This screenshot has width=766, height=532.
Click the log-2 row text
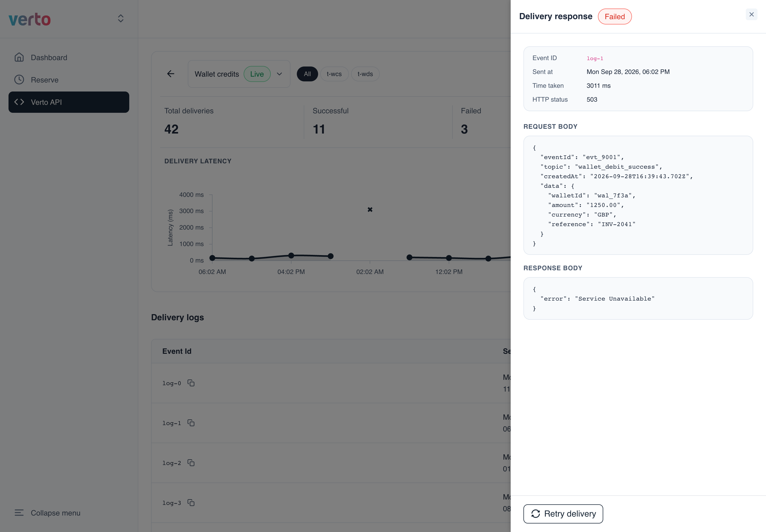tap(172, 463)
